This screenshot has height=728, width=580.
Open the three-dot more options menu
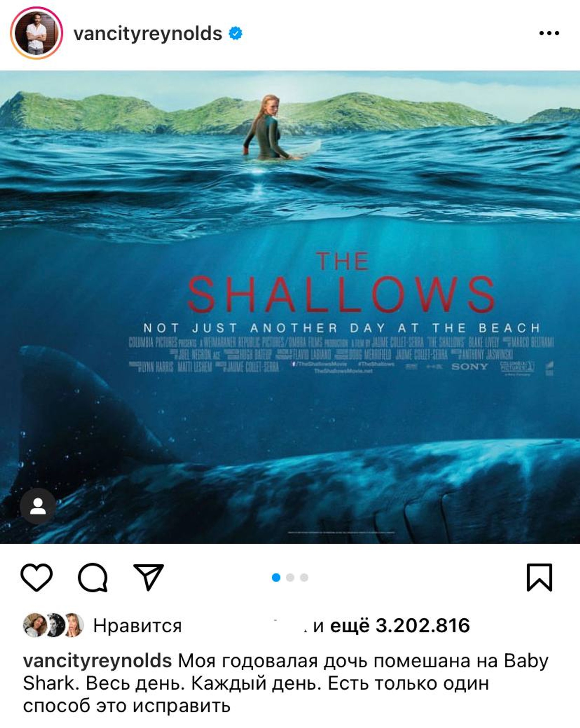click(x=549, y=33)
